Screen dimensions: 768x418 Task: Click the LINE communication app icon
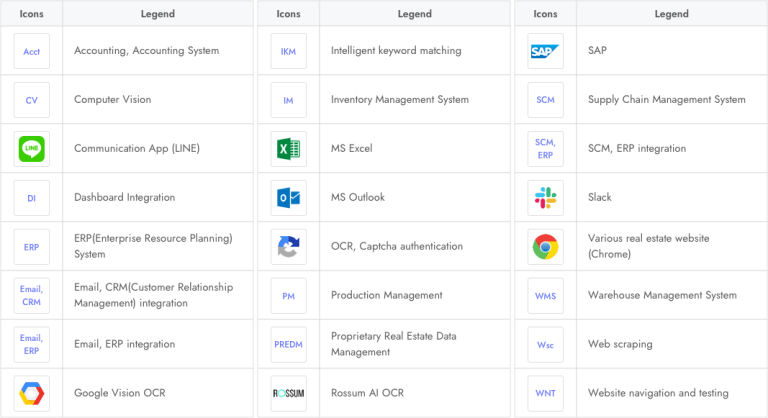32,149
